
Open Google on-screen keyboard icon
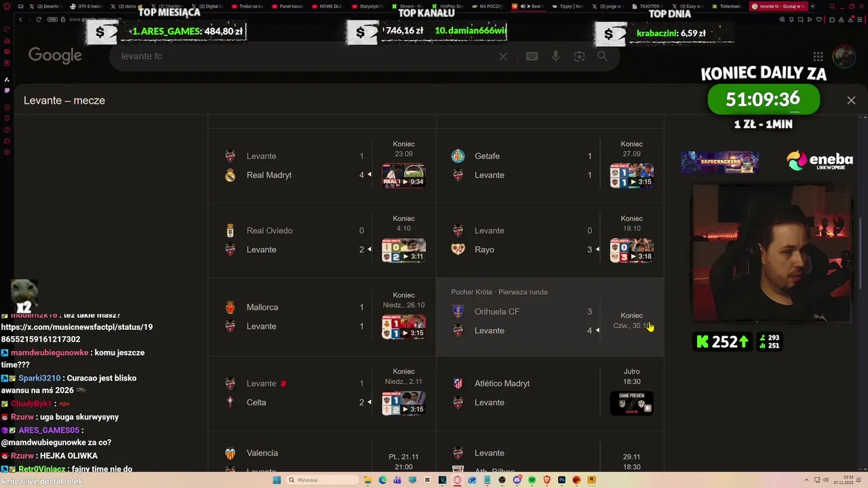[532, 56]
